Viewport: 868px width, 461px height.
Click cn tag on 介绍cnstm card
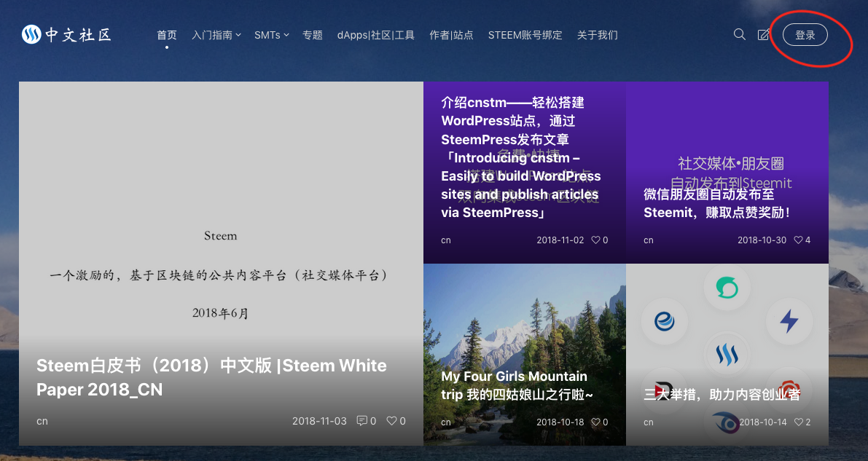[x=445, y=240]
